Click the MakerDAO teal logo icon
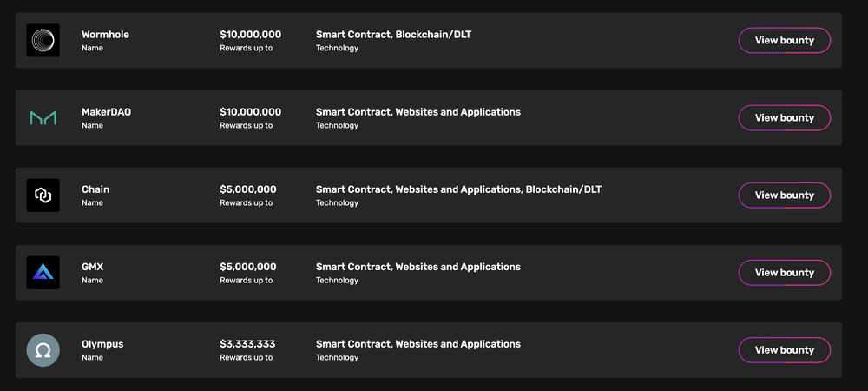The image size is (868, 391). point(43,117)
